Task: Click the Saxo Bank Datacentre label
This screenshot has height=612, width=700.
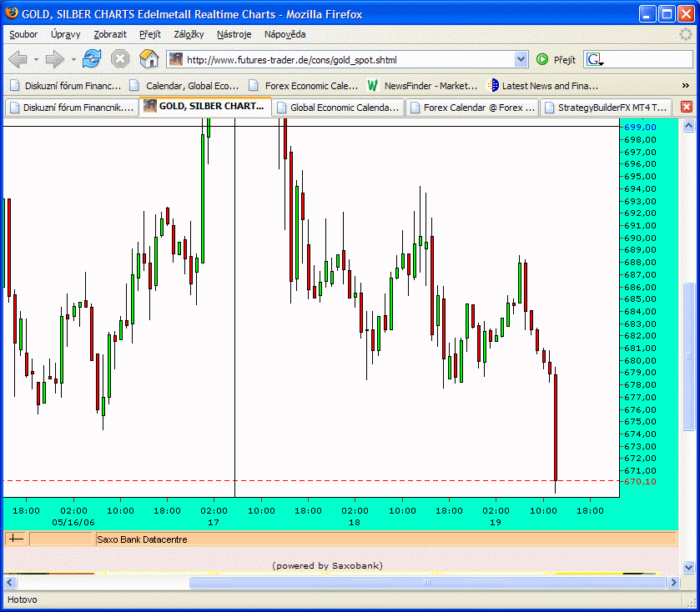Action: [x=142, y=539]
